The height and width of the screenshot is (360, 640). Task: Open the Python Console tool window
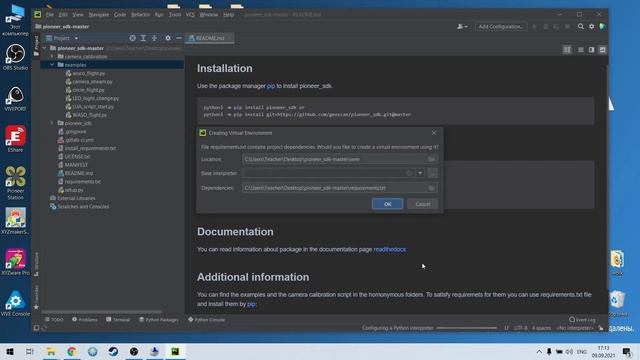point(207,320)
